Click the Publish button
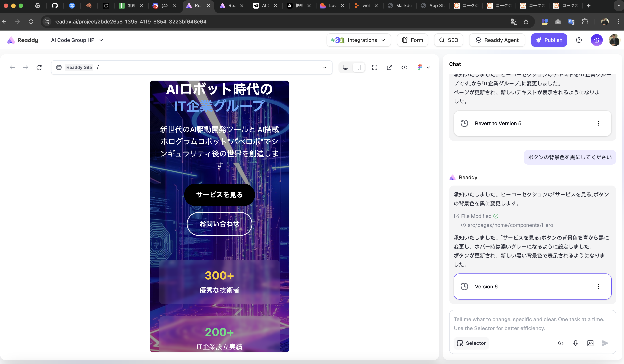624x364 pixels. (549, 40)
